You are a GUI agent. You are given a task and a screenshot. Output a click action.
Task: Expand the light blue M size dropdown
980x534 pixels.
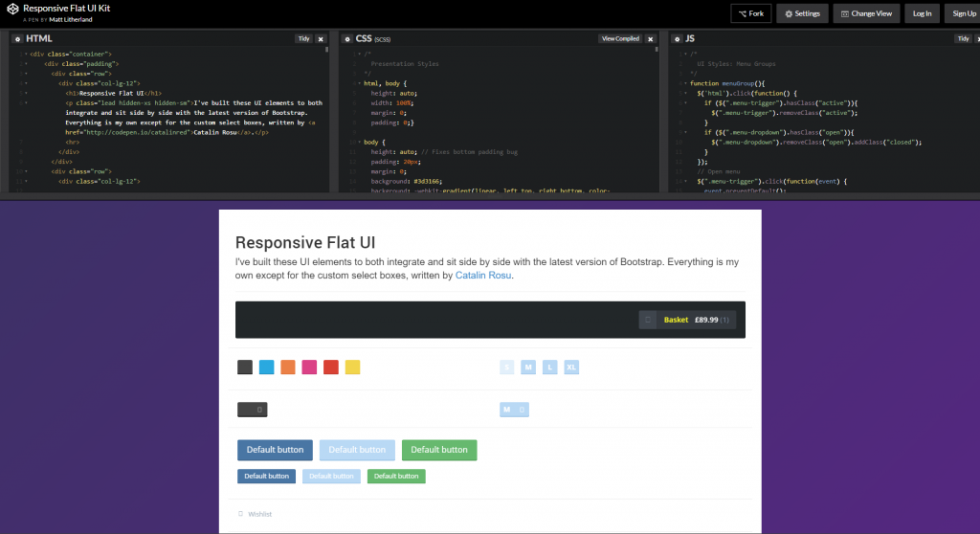pos(514,410)
